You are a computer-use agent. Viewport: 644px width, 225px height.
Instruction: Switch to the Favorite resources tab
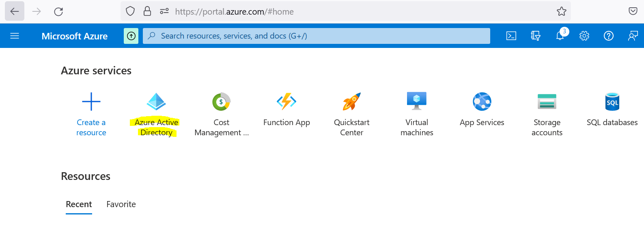click(x=121, y=204)
